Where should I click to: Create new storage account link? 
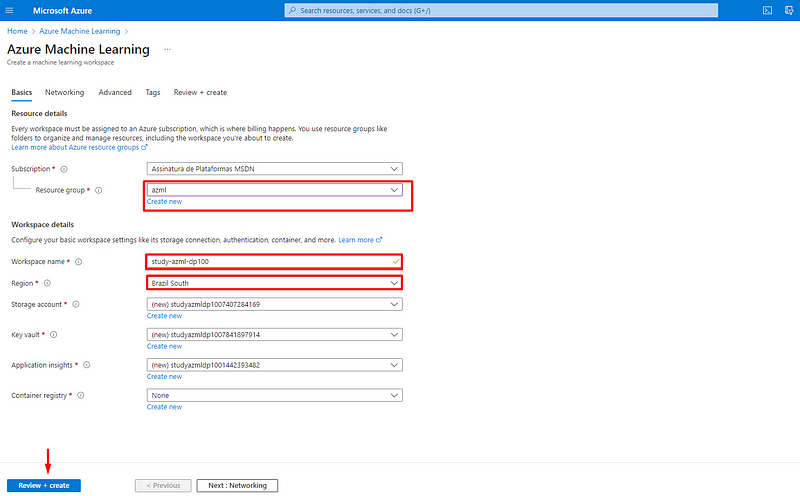164,316
